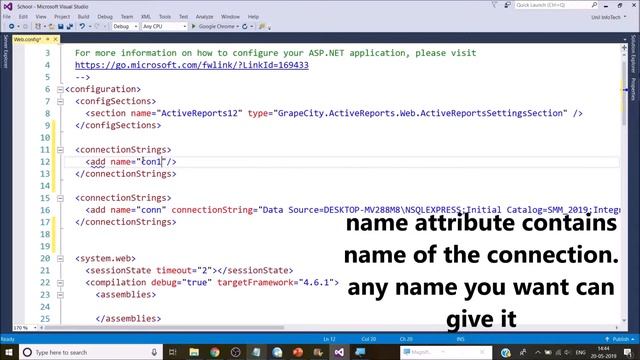This screenshot has height=360, width=640.
Task: Open the orange PowerPoint-style taskbar icon
Action: point(298,352)
